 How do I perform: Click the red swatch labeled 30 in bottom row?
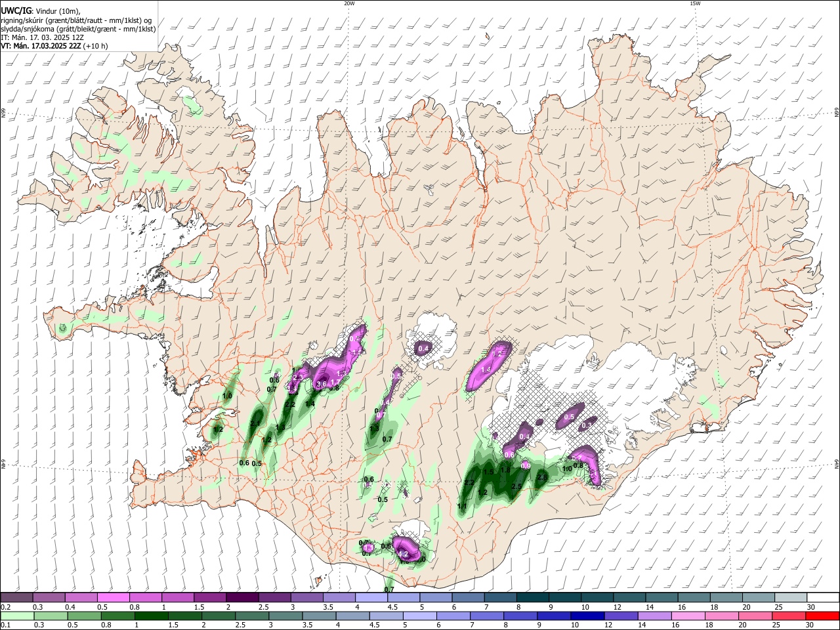tap(822, 616)
